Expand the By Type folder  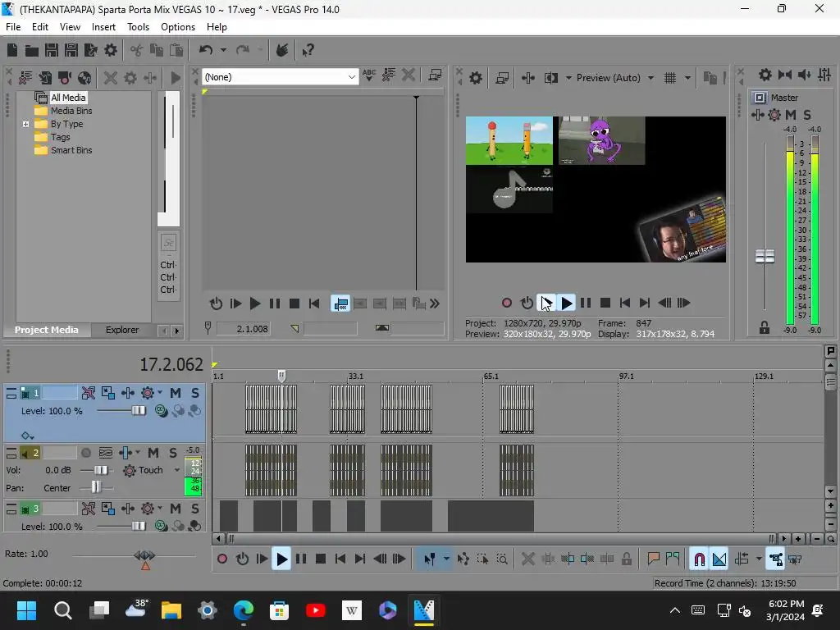pyautogui.click(x=25, y=125)
